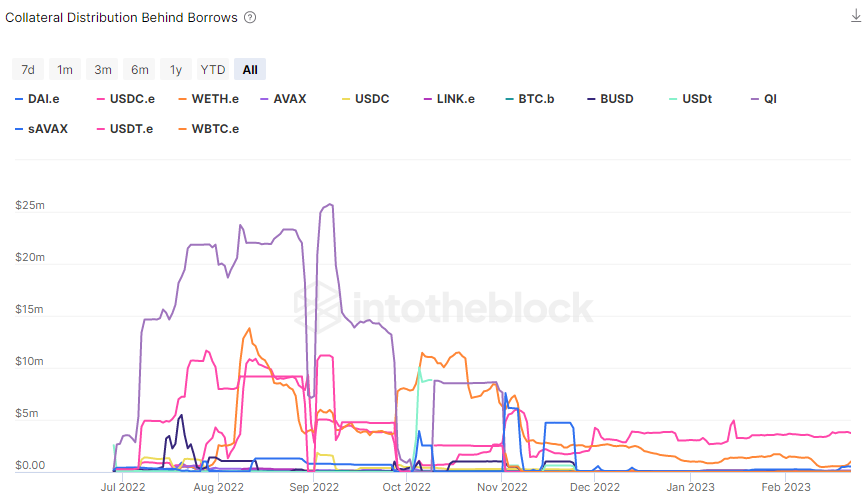The height and width of the screenshot is (502, 868).
Task: Click the download chart icon
Action: pos(855,17)
